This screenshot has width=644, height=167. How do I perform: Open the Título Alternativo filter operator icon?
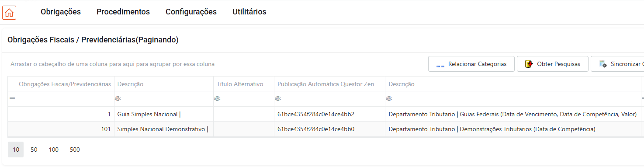click(217, 99)
